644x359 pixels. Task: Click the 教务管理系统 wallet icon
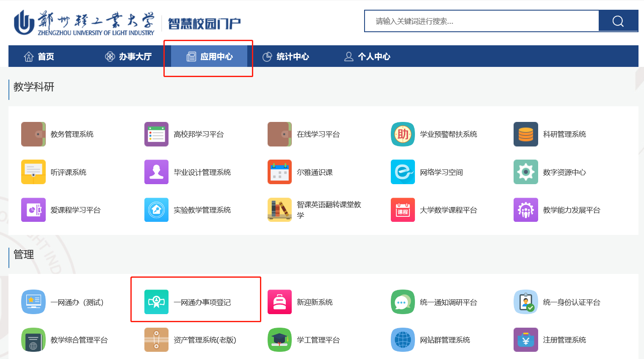coord(33,134)
